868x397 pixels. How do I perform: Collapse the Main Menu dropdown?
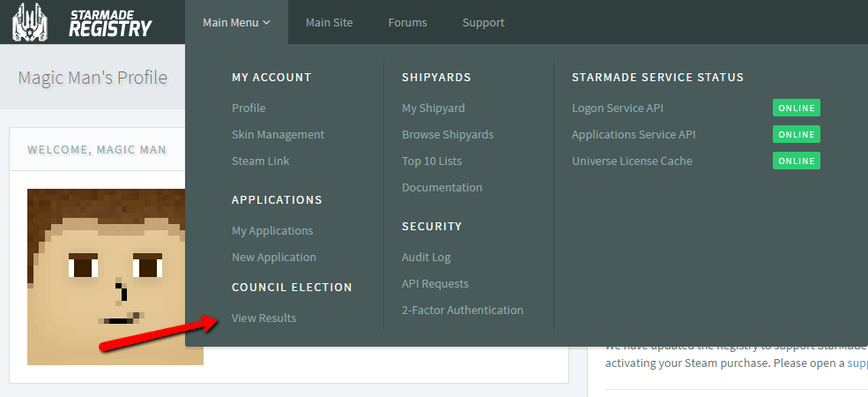(235, 23)
